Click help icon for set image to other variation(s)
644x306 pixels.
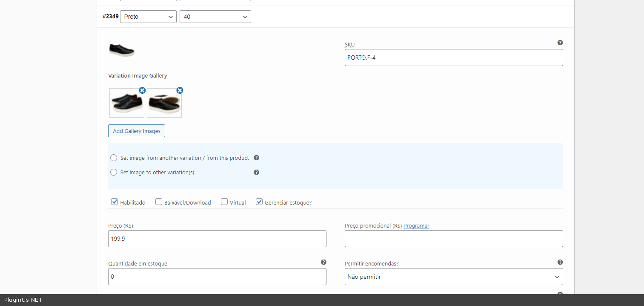(256, 172)
